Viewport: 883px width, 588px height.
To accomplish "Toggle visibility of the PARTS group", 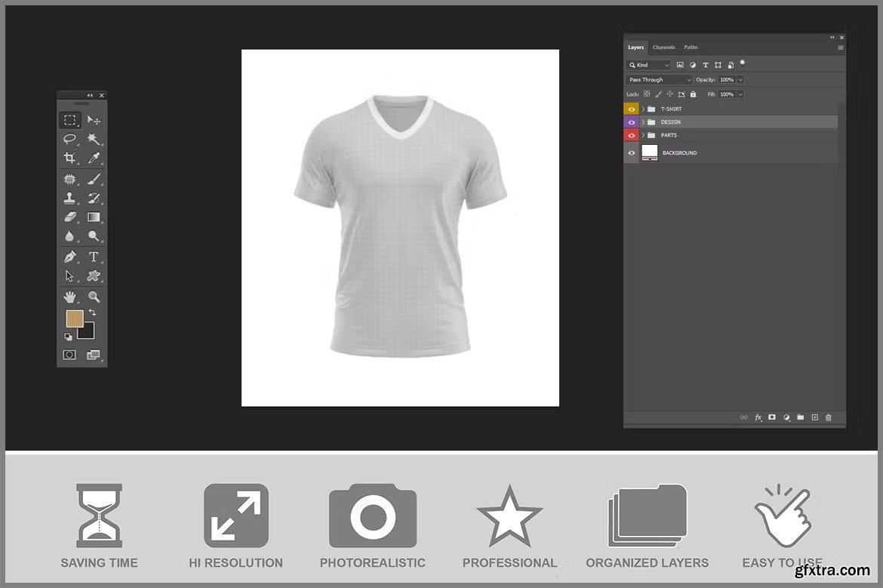I will 632,135.
